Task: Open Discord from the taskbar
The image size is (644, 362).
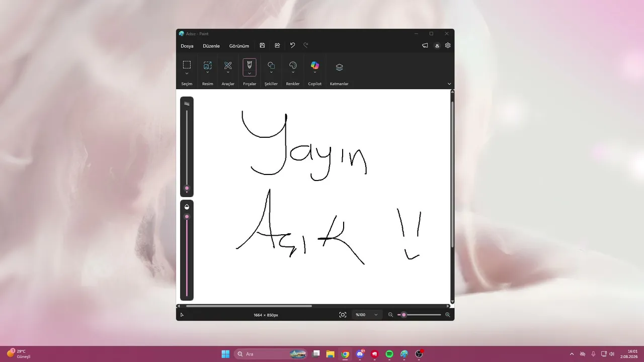Action: click(x=360, y=354)
